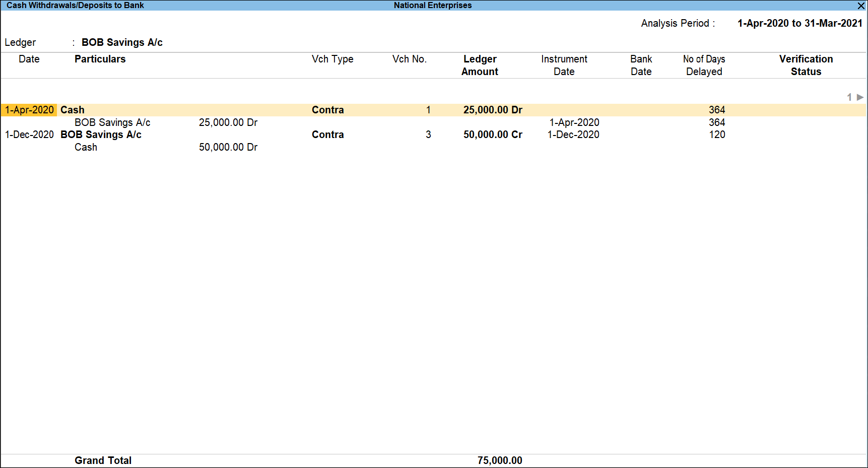
Task: Select the 50,000.00 Cr ledger amount
Action: 492,135
